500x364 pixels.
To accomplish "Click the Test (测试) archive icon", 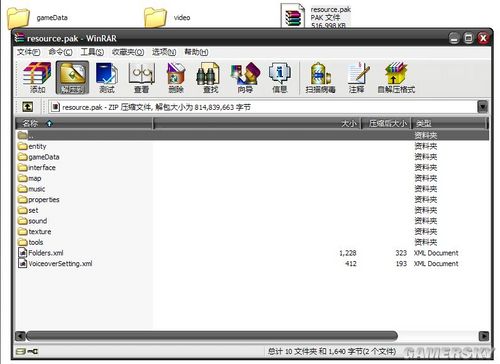I will (107, 77).
